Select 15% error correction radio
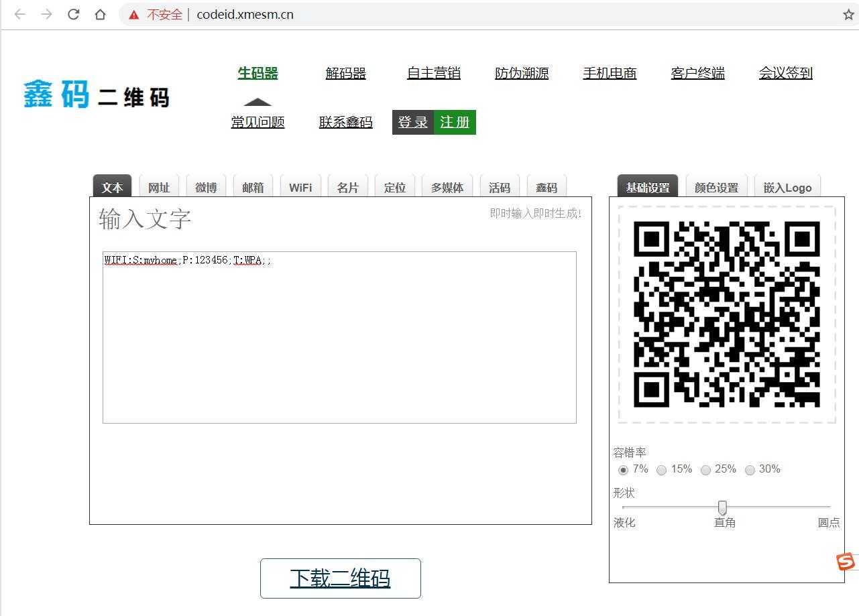859x616 pixels. (x=662, y=470)
